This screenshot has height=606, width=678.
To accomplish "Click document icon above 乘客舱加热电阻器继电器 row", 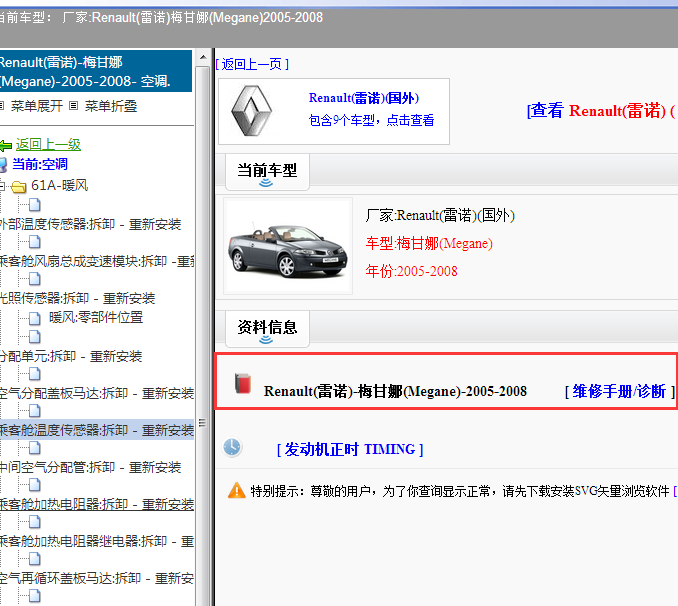I will pyautogui.click(x=35, y=523).
